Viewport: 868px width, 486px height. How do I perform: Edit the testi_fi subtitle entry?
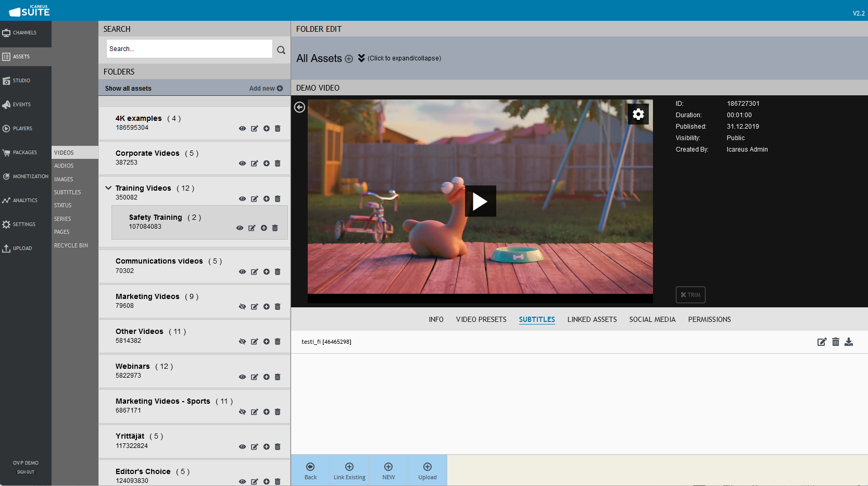822,342
